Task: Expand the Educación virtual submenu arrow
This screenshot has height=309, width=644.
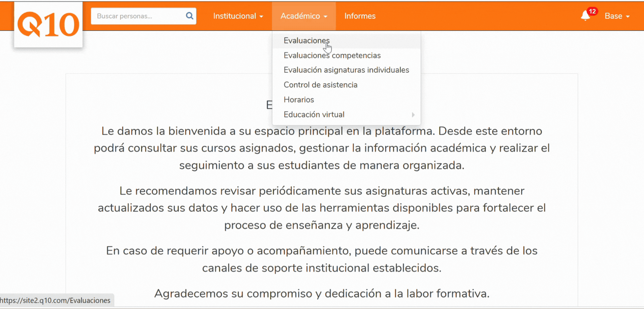Action: (x=413, y=115)
